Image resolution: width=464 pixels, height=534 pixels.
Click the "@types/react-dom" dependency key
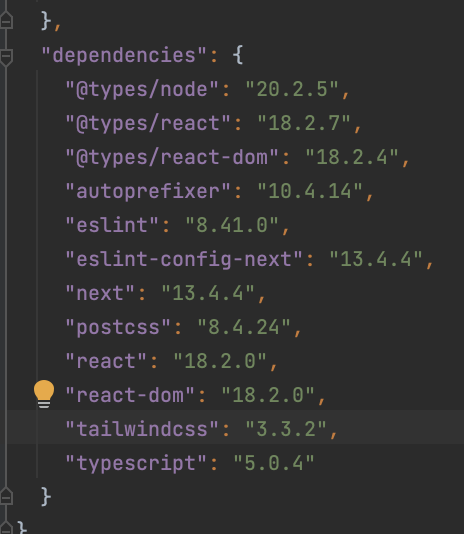[x=172, y=157]
